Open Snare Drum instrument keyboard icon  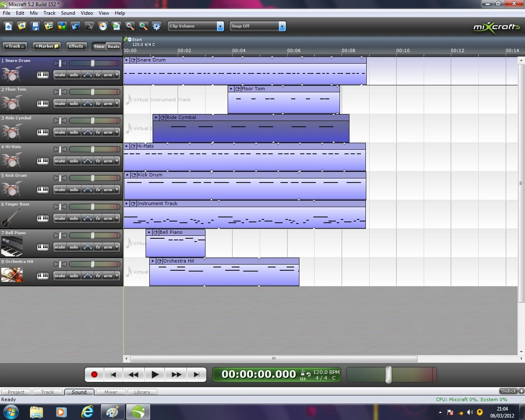(x=43, y=75)
